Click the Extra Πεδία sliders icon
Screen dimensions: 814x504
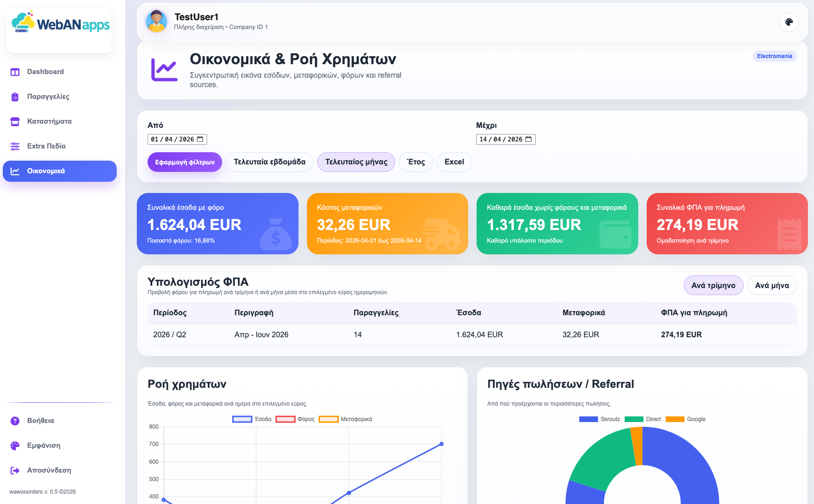coord(15,146)
